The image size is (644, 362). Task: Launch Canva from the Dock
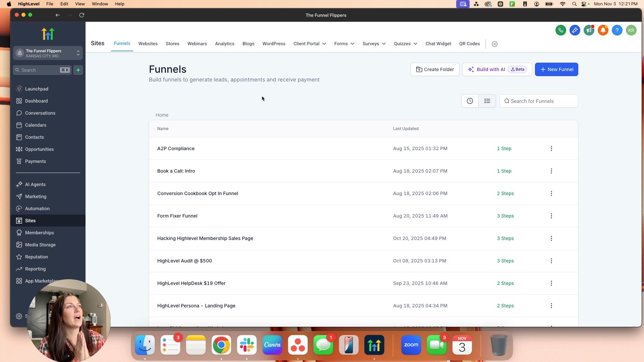pos(272,345)
